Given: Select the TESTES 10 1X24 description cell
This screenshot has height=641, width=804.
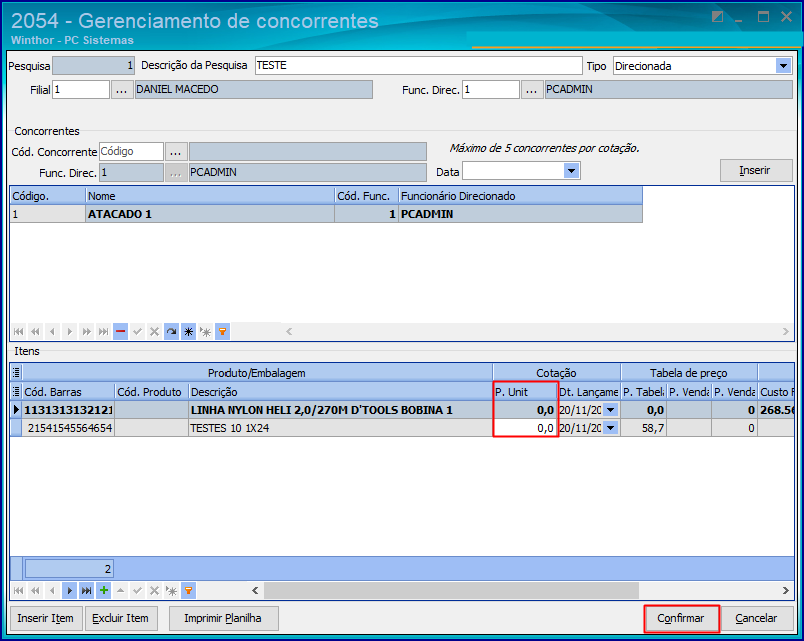Looking at the screenshot, I should tap(340, 428).
